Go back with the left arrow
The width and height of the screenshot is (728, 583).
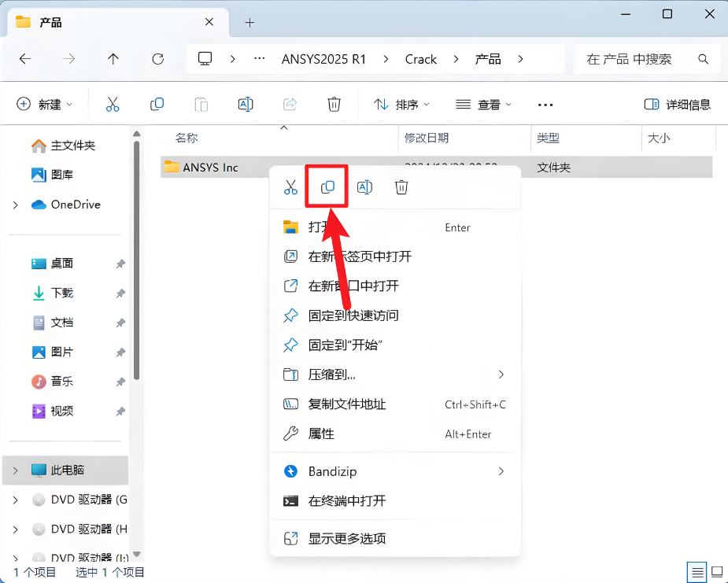[x=25, y=59]
